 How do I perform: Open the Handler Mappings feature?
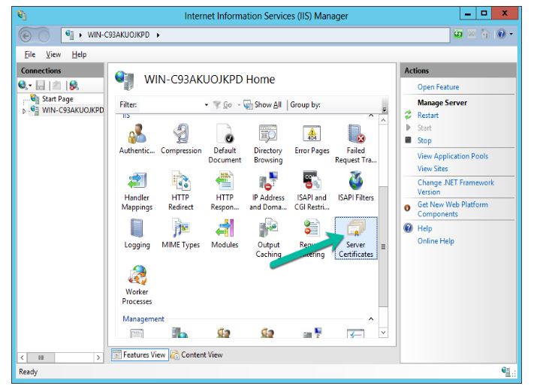click(137, 190)
